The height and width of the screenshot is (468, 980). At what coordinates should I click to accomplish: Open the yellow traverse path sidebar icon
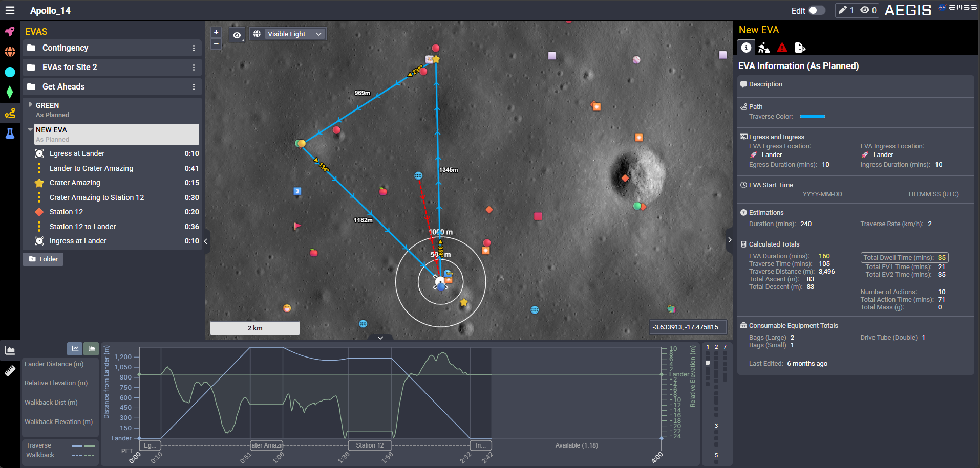pyautogui.click(x=10, y=113)
